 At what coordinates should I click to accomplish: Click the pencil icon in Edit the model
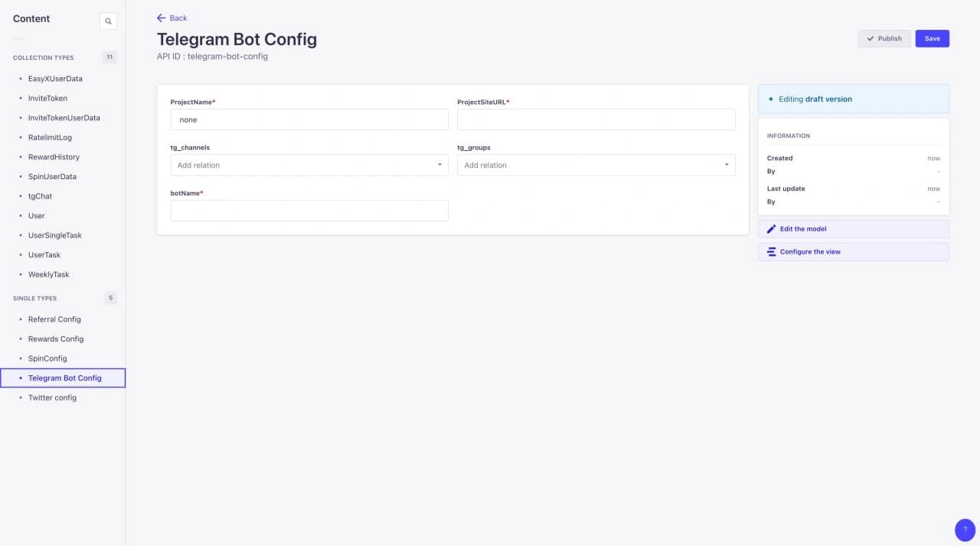point(771,229)
